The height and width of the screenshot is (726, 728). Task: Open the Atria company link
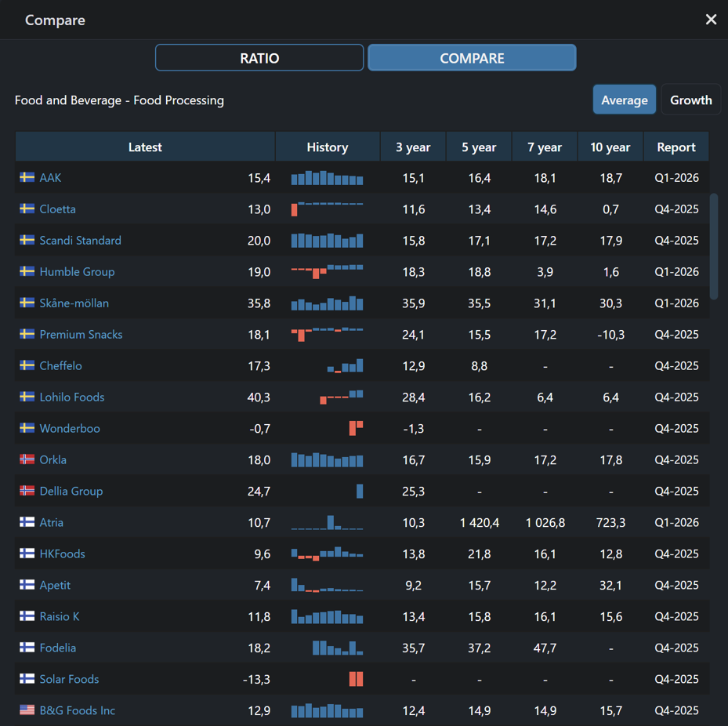(x=51, y=522)
